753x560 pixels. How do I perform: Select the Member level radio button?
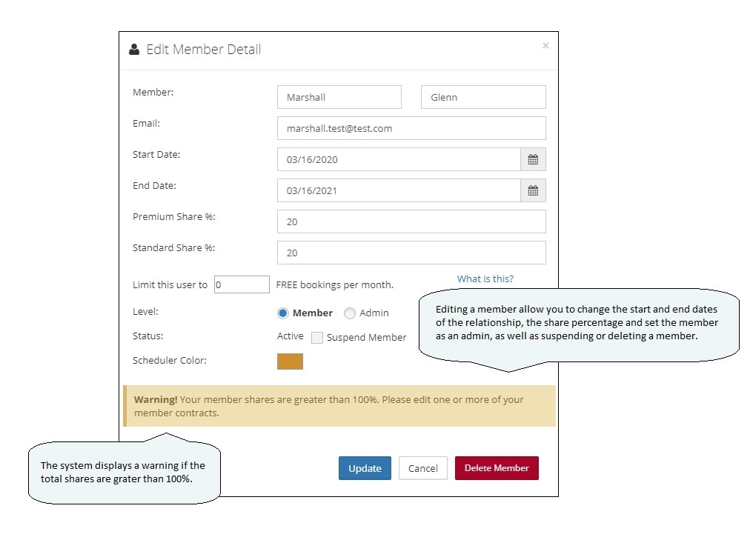283,313
